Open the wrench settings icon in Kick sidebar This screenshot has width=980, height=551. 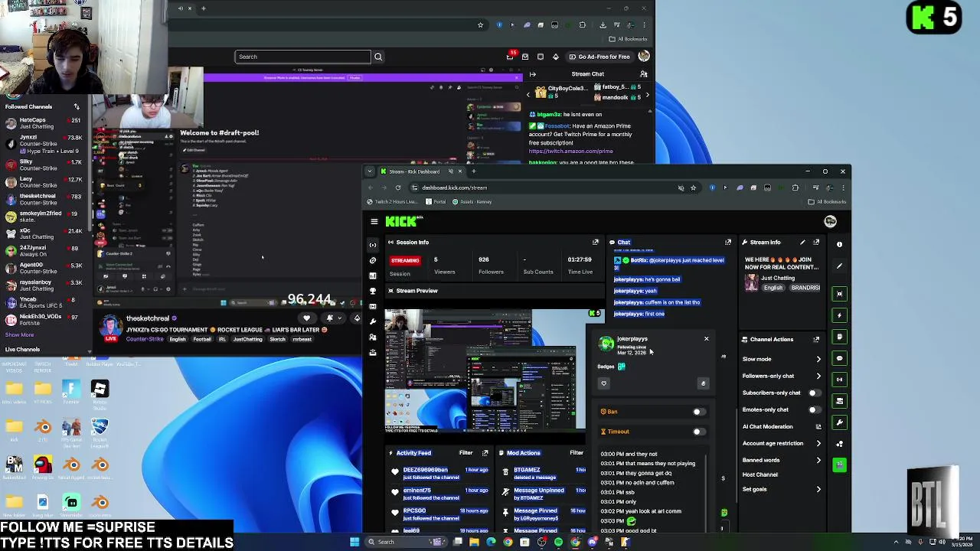pyautogui.click(x=373, y=321)
